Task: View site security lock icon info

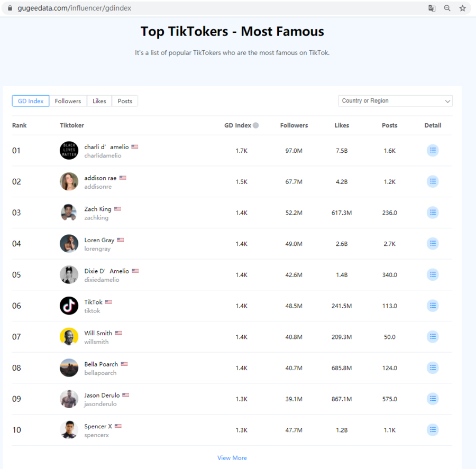Action: pos(10,8)
